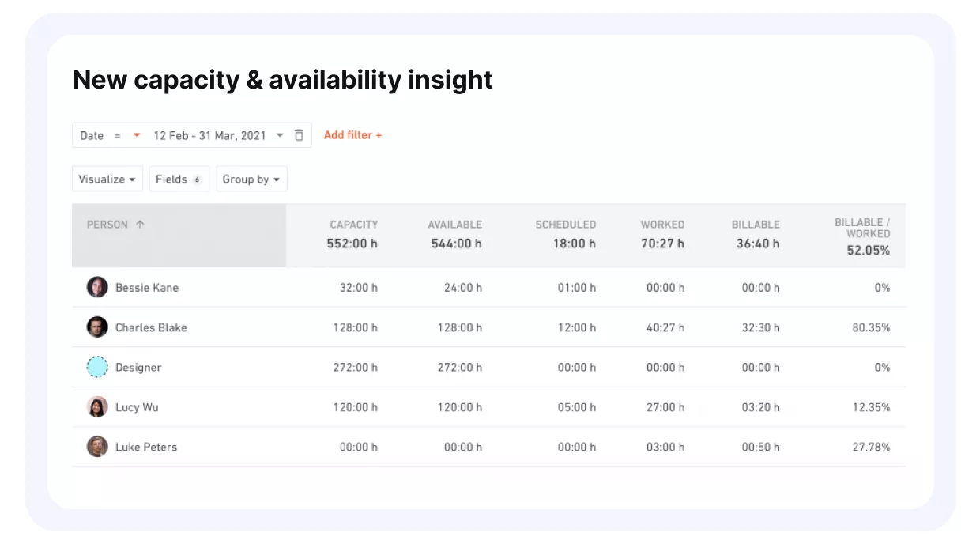Click Luke Peters' 27.78% value
This screenshot has width=980, height=544.
871,448
